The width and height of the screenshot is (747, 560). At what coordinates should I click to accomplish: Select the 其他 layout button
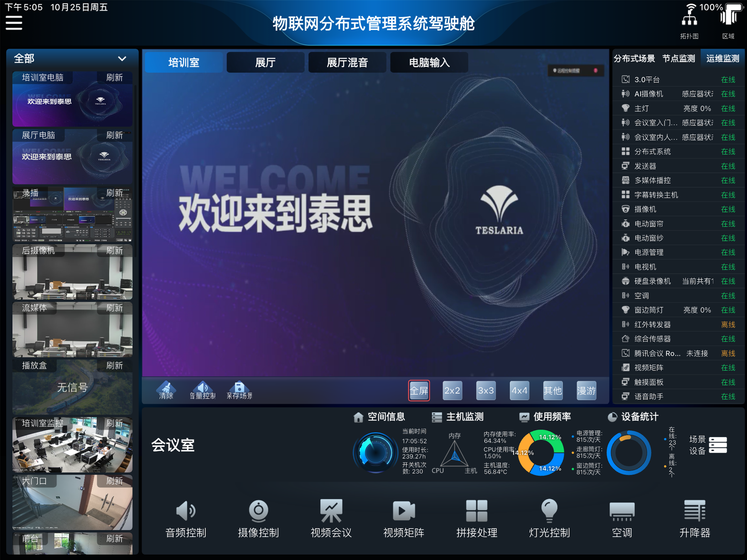[553, 390]
